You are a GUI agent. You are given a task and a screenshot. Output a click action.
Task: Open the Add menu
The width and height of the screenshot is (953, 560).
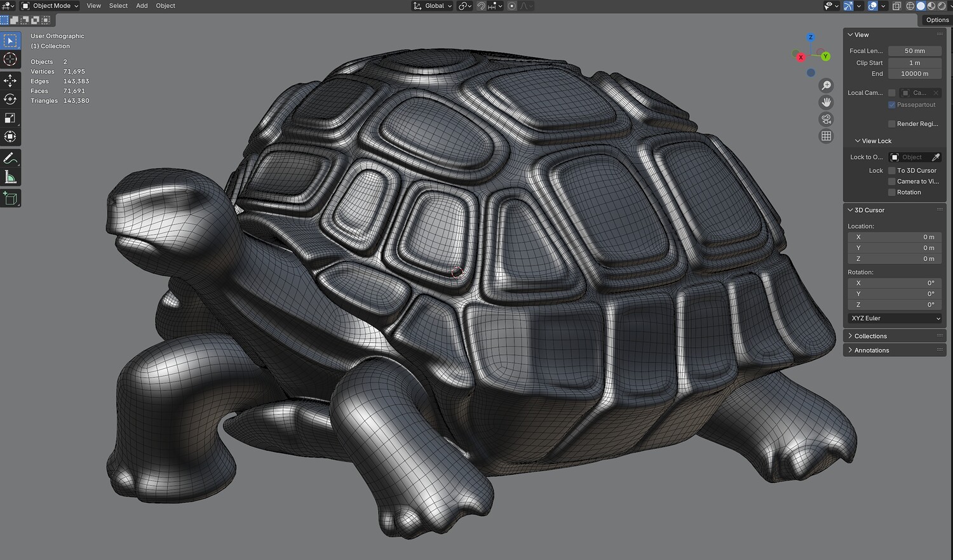[142, 6]
